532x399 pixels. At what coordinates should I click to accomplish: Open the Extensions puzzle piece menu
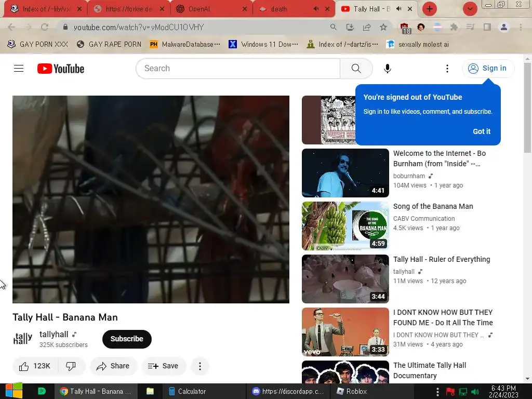point(454,27)
